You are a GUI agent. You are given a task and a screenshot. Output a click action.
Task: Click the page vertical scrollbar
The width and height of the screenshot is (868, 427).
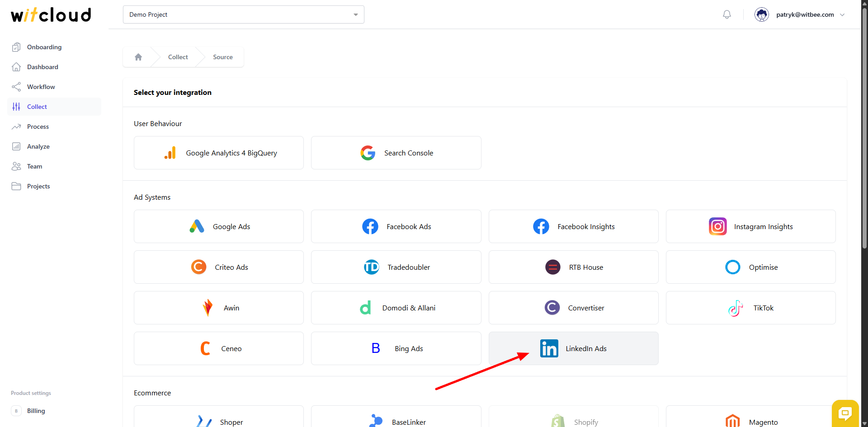pos(864,129)
